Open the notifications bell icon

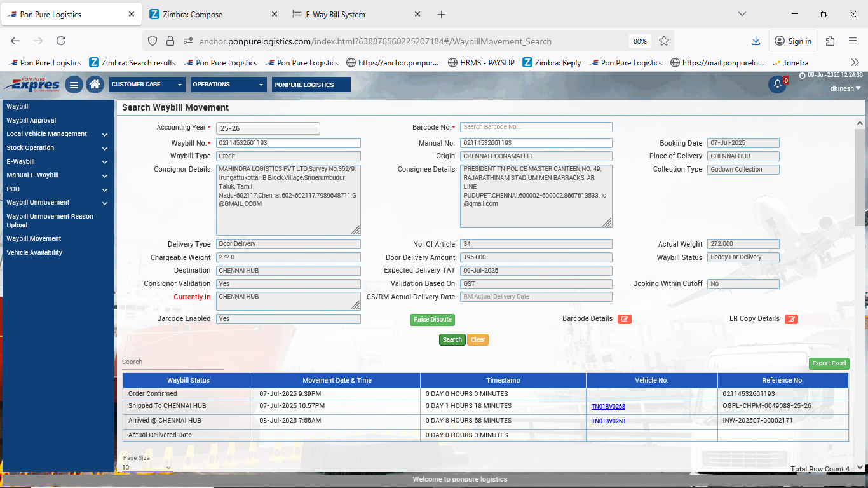(777, 85)
